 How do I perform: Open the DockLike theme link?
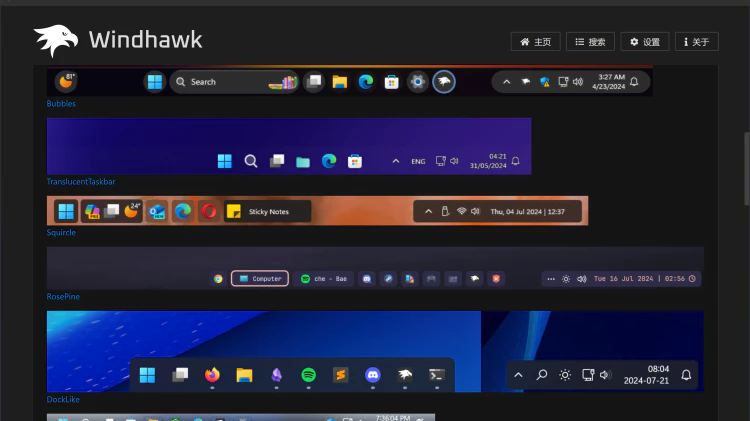(x=63, y=399)
